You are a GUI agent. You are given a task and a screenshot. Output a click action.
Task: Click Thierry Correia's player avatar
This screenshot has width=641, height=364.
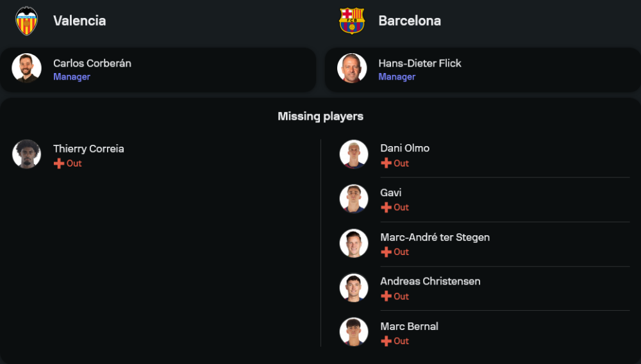(x=26, y=154)
